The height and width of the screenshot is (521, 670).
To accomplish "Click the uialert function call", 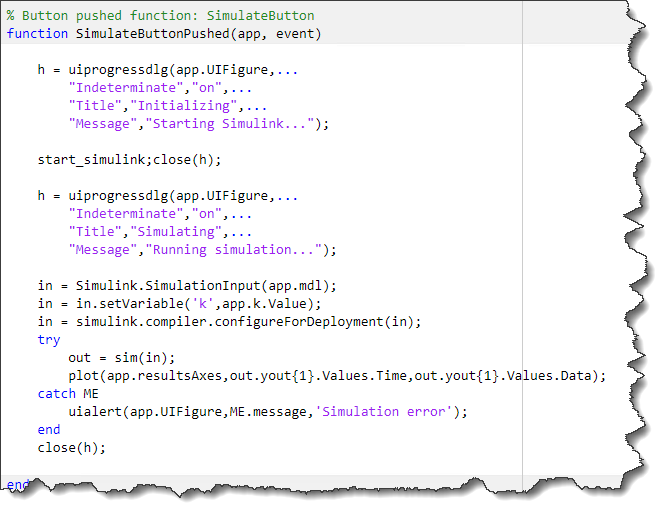I will (93, 411).
